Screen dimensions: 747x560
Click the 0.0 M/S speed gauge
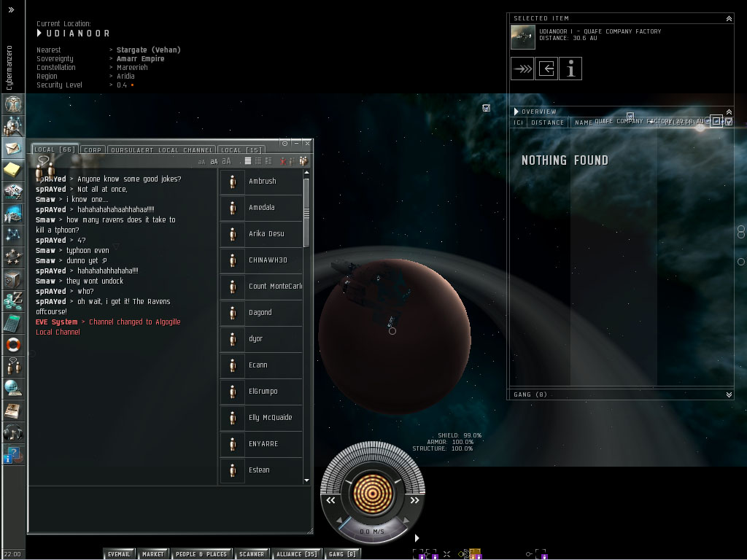(372, 531)
